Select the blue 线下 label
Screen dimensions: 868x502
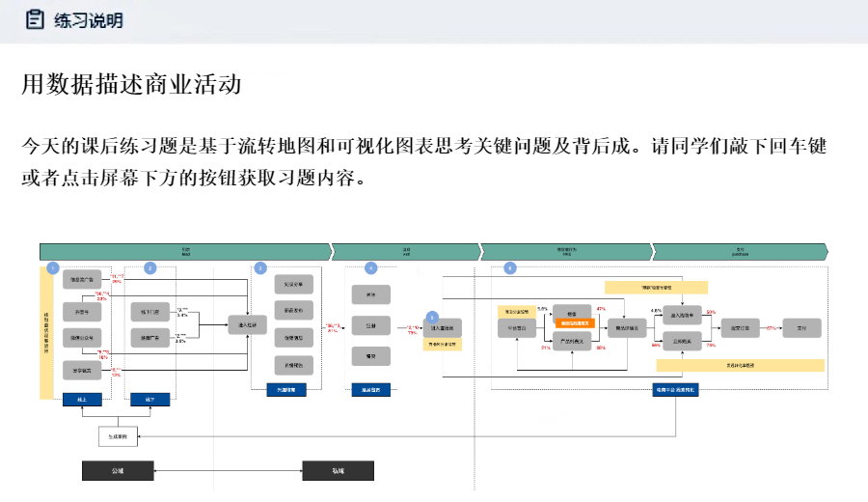(x=149, y=398)
